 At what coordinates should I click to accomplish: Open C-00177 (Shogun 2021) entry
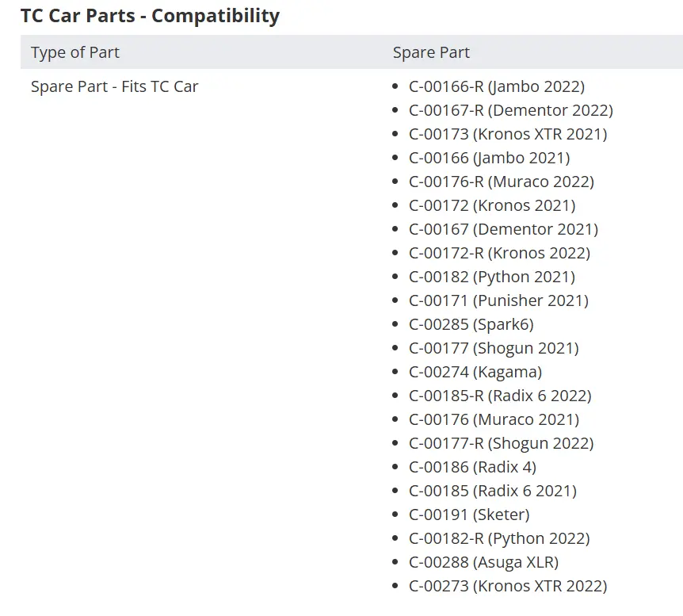coord(494,348)
